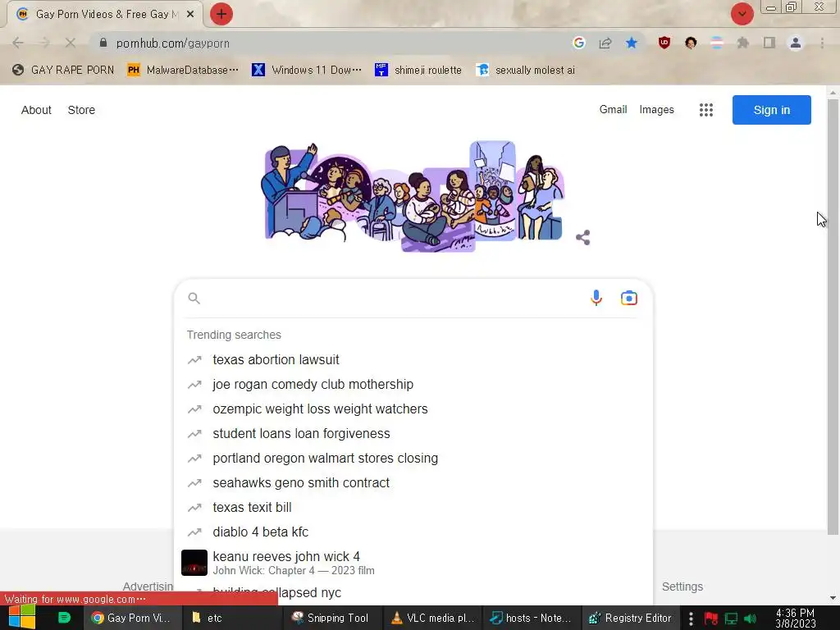Open the uBlock Origin extension

664,43
